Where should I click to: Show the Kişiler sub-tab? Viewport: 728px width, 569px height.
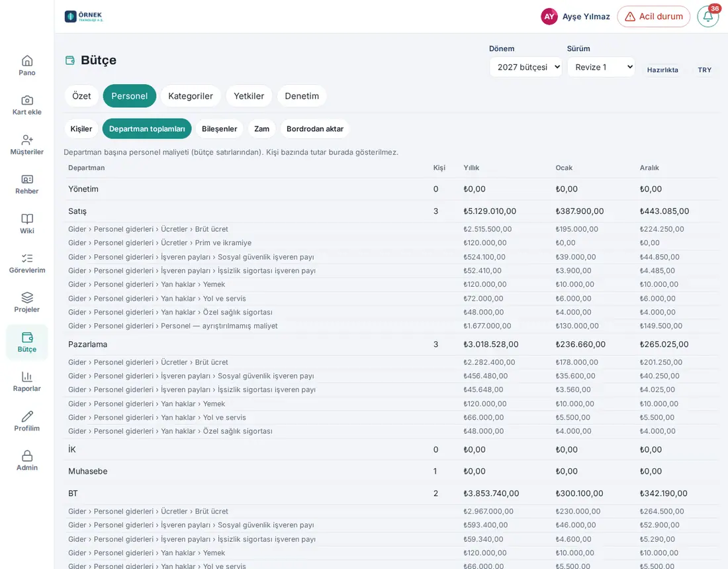point(81,129)
